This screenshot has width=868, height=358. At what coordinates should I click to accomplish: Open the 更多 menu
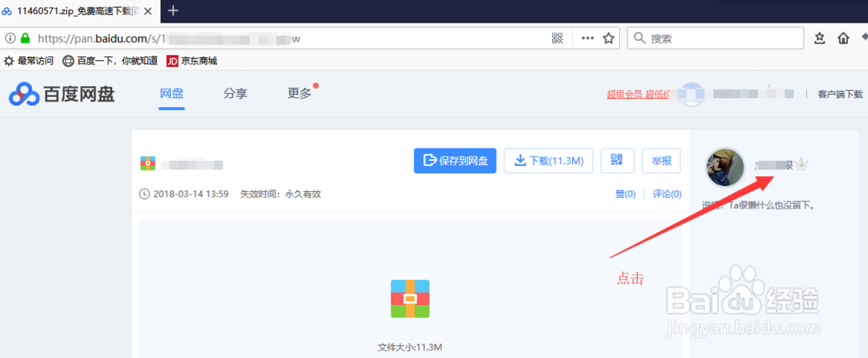pyautogui.click(x=299, y=94)
